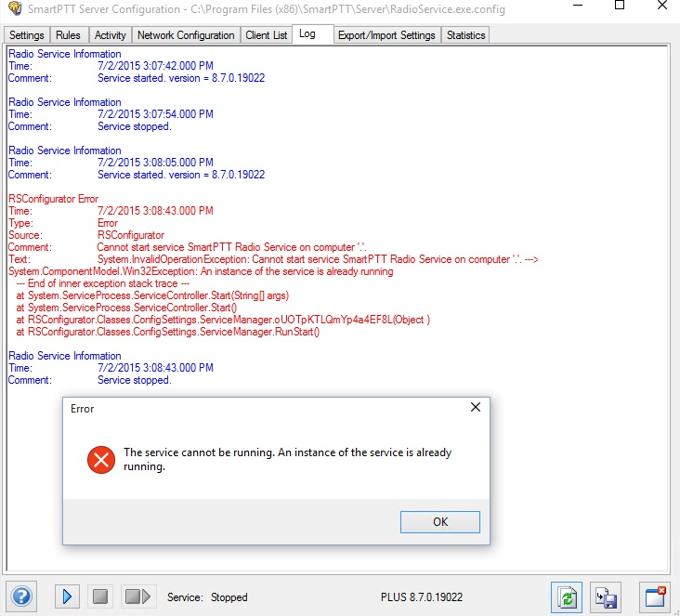This screenshot has height=616, width=680.
Task: Restart the service with the stop-play icon
Action: click(137, 596)
